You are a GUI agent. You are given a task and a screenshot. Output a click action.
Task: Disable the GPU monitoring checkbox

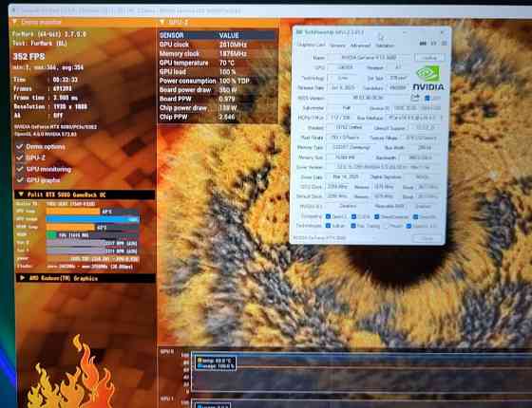[20, 169]
